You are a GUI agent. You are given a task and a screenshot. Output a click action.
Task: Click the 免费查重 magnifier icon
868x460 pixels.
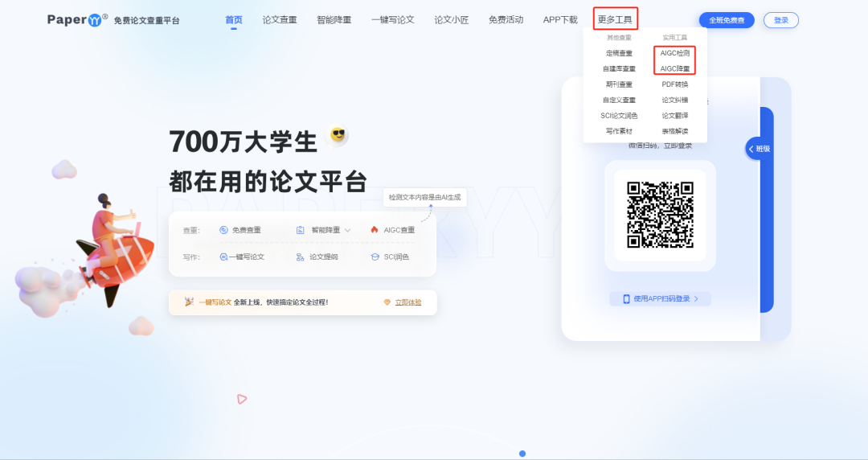coord(223,230)
